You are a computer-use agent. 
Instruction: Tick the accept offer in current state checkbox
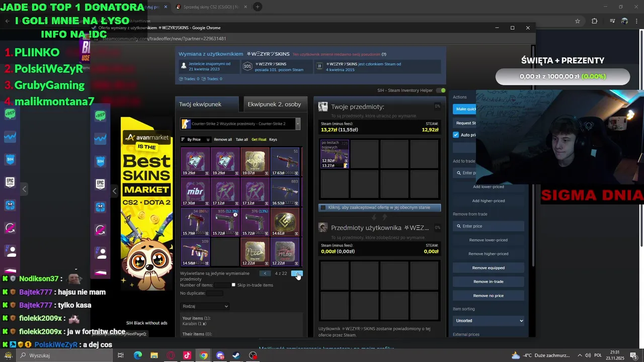(323, 207)
